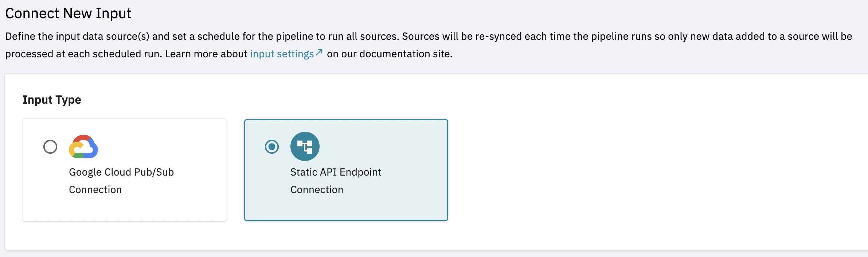This screenshot has height=257, width=868.
Task: Click the Static API Endpoint label text
Action: pyautogui.click(x=336, y=172)
